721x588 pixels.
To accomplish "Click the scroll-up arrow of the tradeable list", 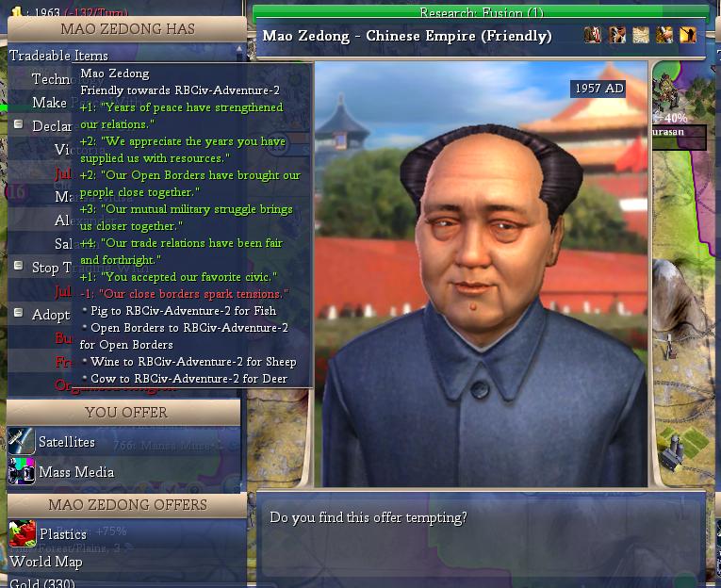I will pyautogui.click(x=239, y=48).
